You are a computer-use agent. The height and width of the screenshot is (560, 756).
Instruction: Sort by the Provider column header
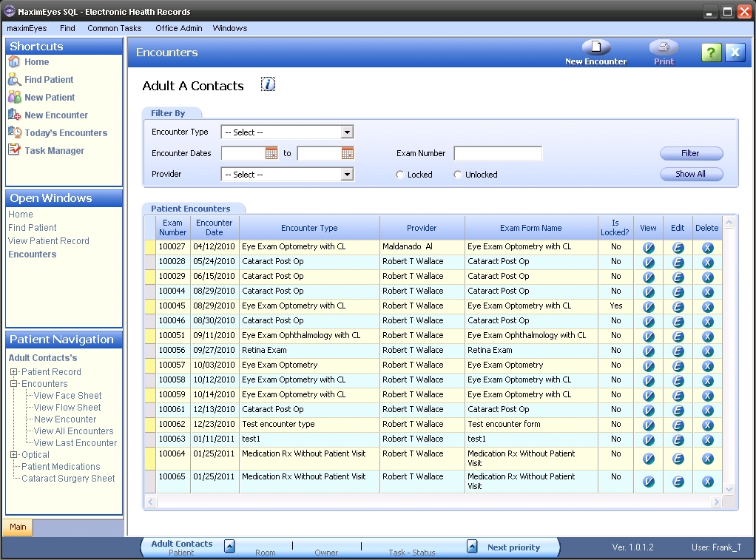pyautogui.click(x=422, y=228)
